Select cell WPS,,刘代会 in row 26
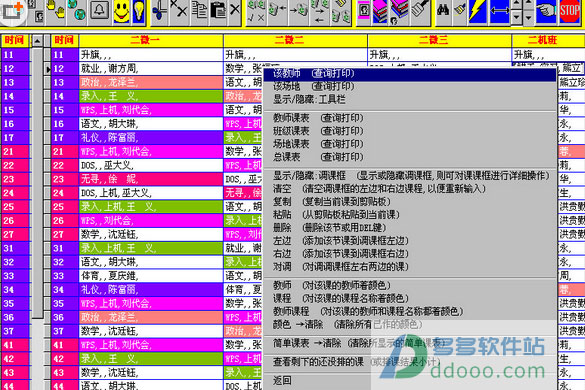Image resolution: width=585 pixels, height=390 pixels. (x=151, y=221)
